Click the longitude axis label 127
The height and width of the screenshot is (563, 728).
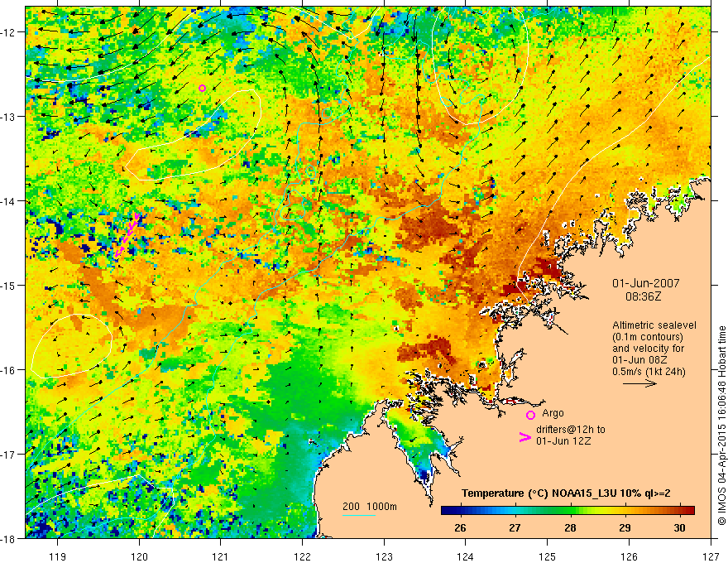tap(711, 556)
